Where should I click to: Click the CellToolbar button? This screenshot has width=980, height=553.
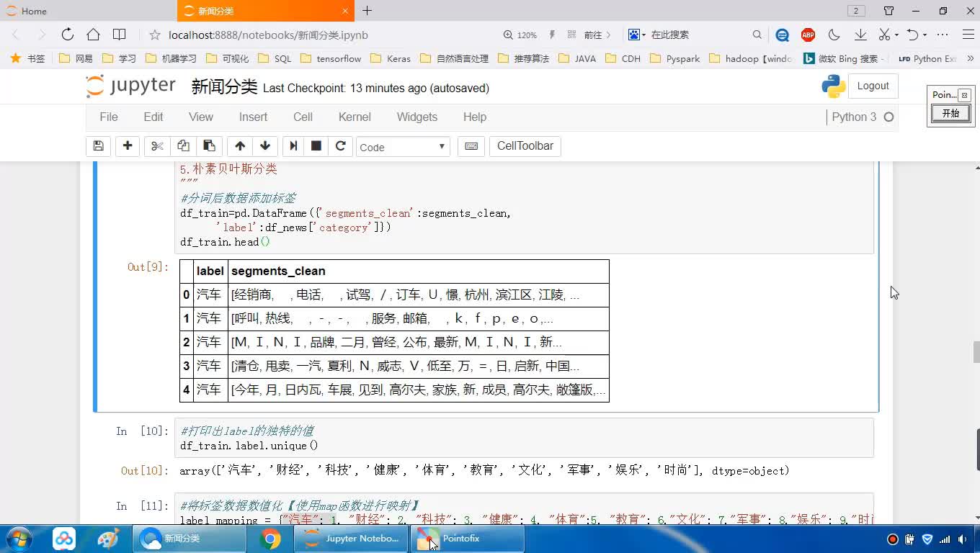[525, 146]
